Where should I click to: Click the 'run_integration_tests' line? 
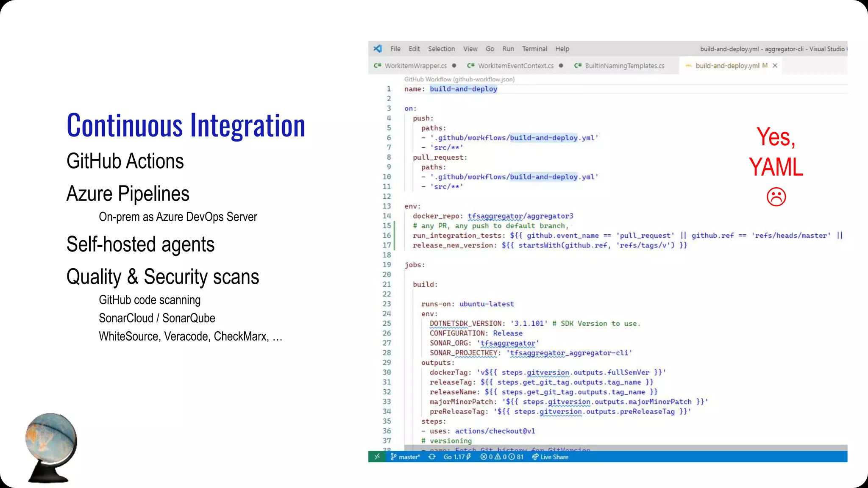[628, 236]
